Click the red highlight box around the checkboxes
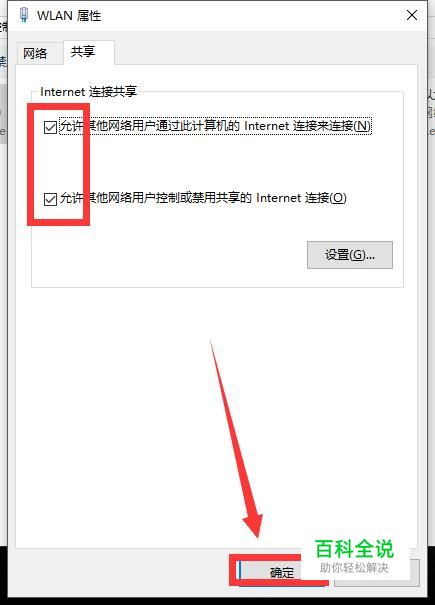 coord(58,164)
